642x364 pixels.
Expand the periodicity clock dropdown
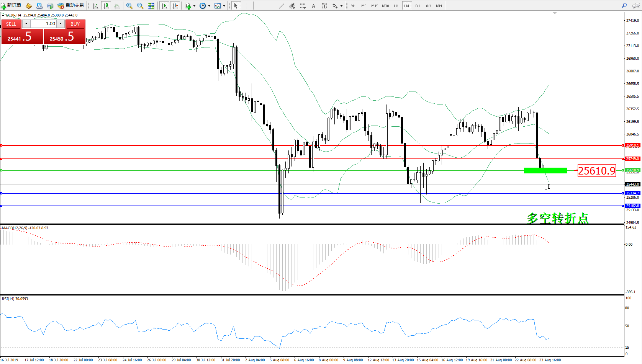(209, 6)
